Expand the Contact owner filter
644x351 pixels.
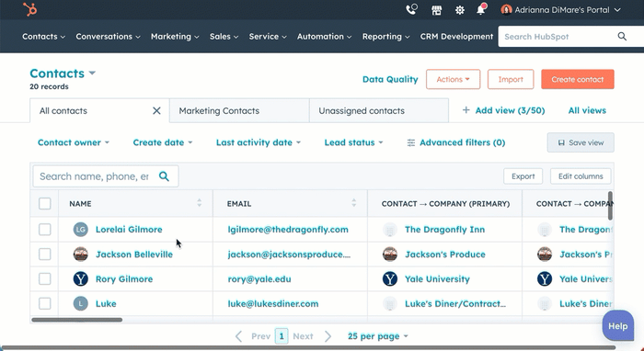pyautogui.click(x=74, y=142)
